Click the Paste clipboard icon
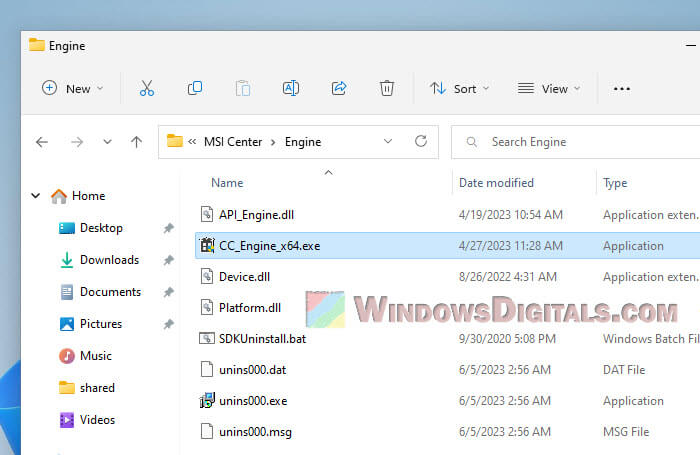The height and width of the screenshot is (455, 700). pyautogui.click(x=243, y=88)
